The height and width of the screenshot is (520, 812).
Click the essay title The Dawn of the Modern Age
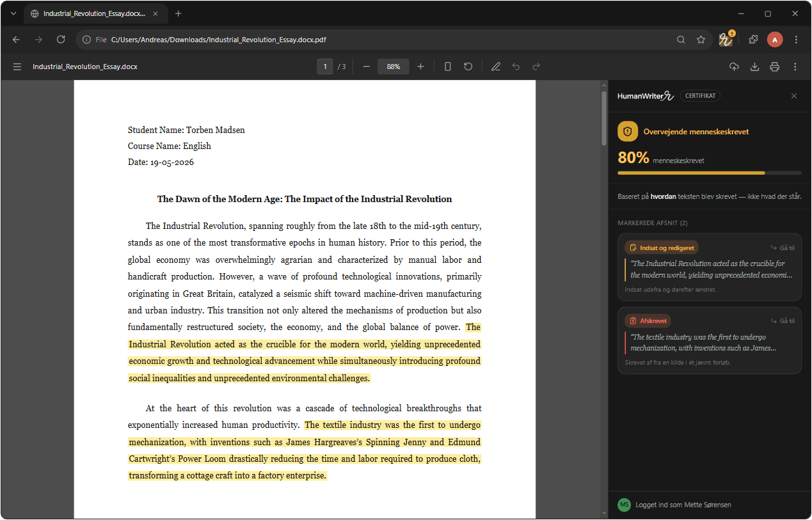point(305,199)
